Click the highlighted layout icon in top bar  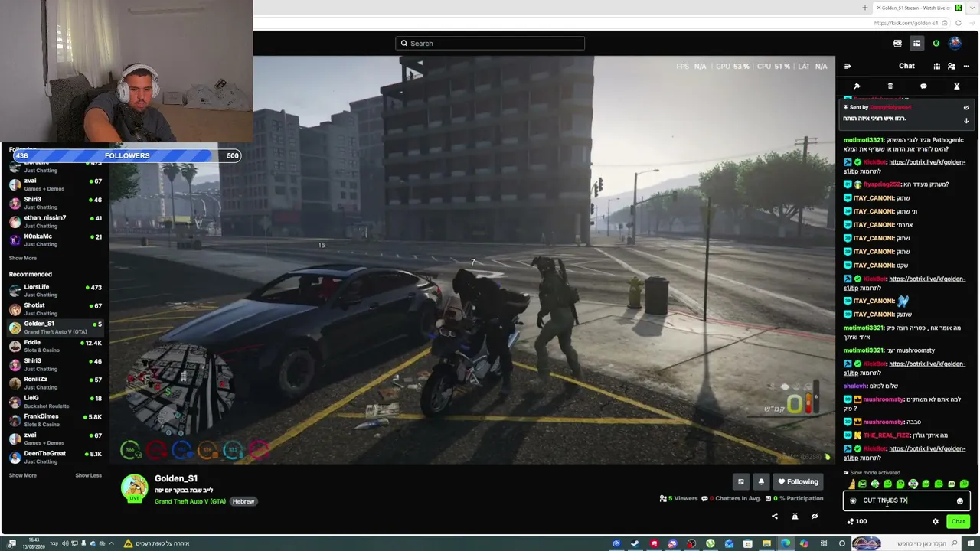(916, 44)
